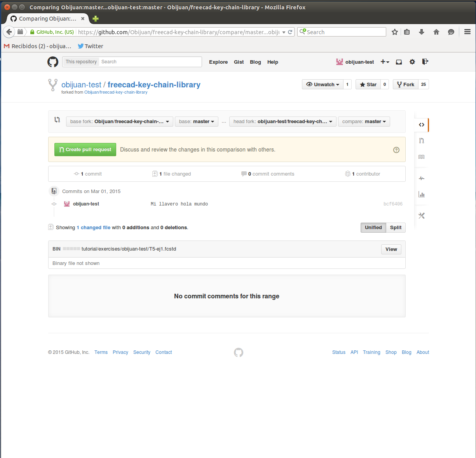Select Unified diff view
Screen dimensions: 476x458
(x=373, y=228)
